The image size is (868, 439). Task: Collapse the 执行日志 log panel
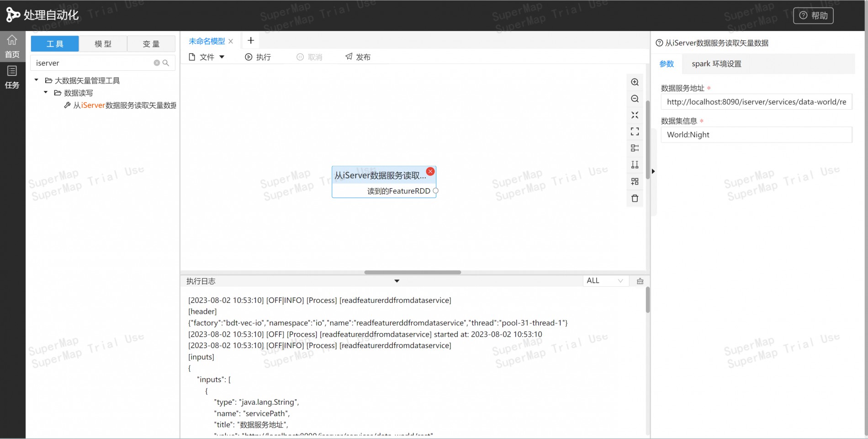pyautogui.click(x=397, y=281)
